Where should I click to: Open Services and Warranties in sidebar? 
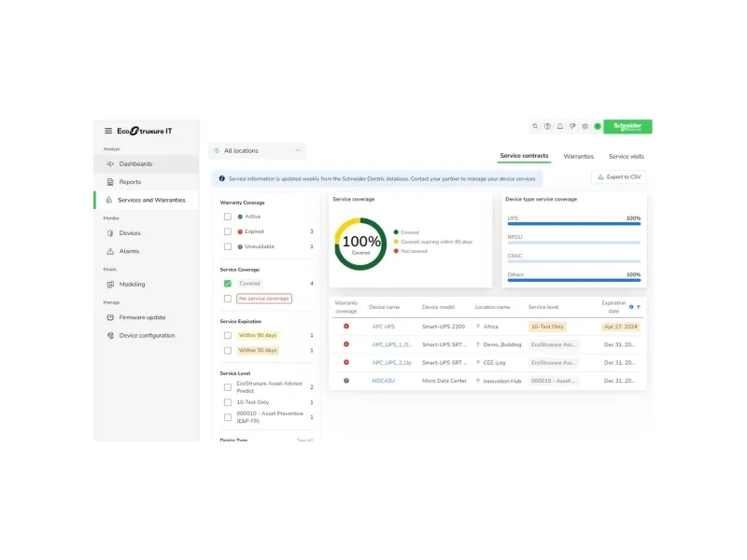click(147, 200)
